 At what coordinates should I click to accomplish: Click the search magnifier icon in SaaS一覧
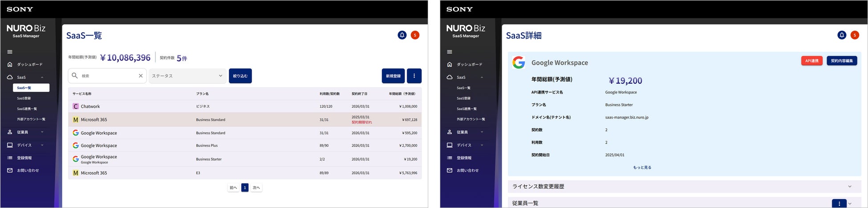75,76
